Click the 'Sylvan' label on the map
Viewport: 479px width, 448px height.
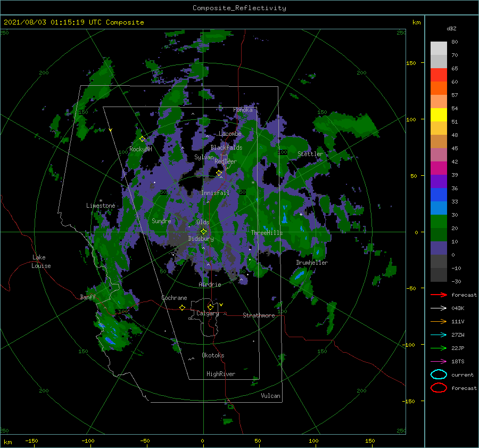204,157
